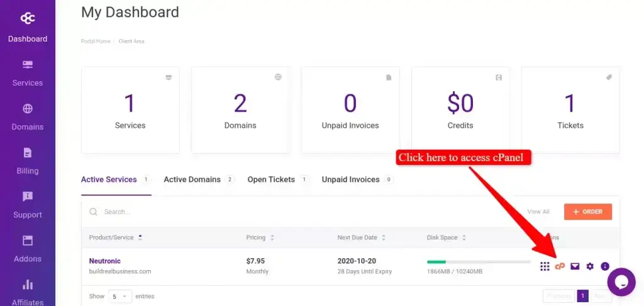
Task: Sort by Next Due Date column
Action: [x=362, y=238]
